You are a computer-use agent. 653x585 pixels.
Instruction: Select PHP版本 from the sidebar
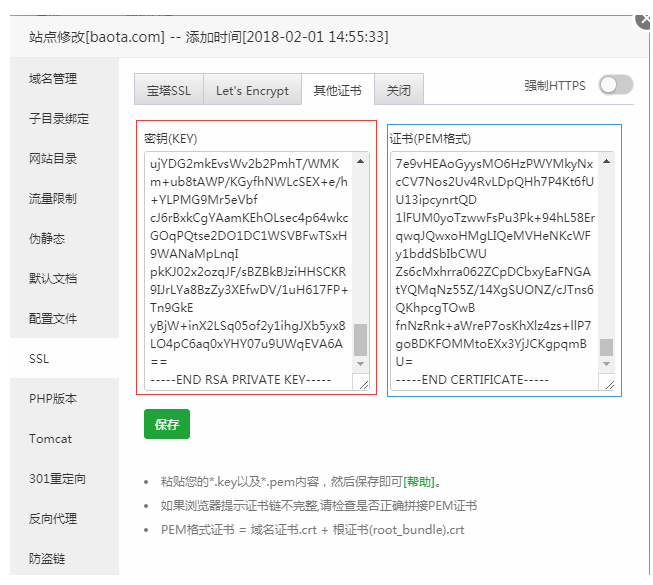tap(51, 399)
